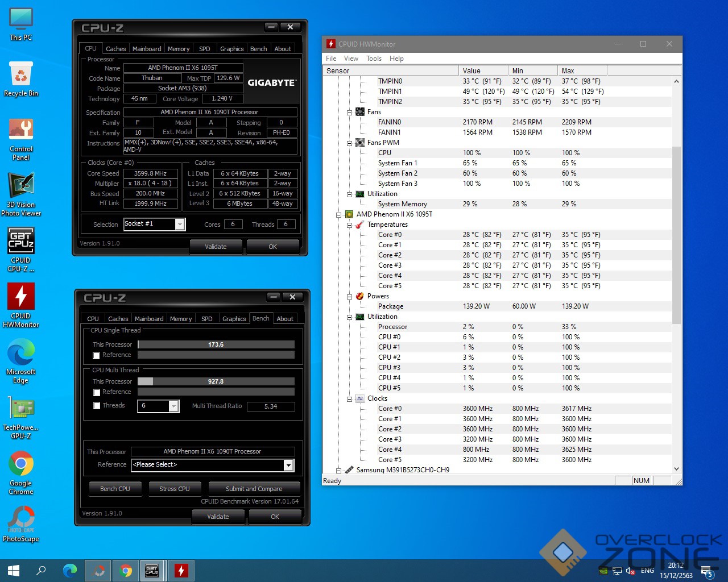The height and width of the screenshot is (582, 728).
Task: Click the Submit and Compare button
Action: point(254,489)
